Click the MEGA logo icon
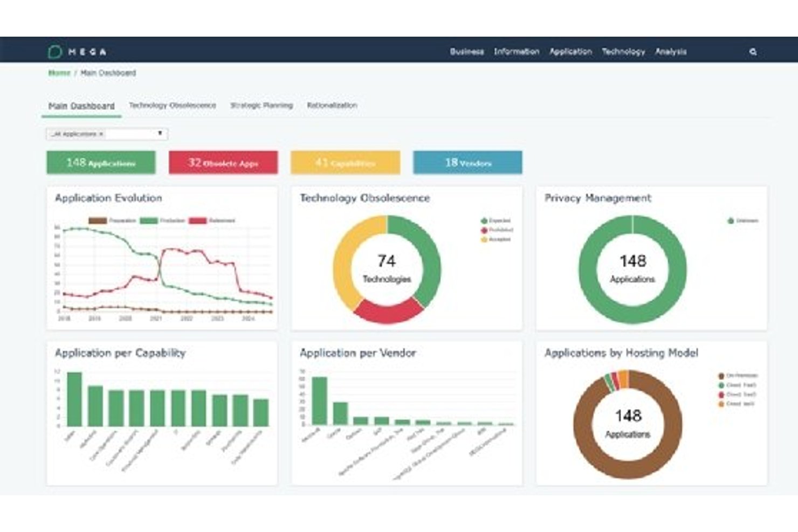The image size is (798, 532). (54, 52)
